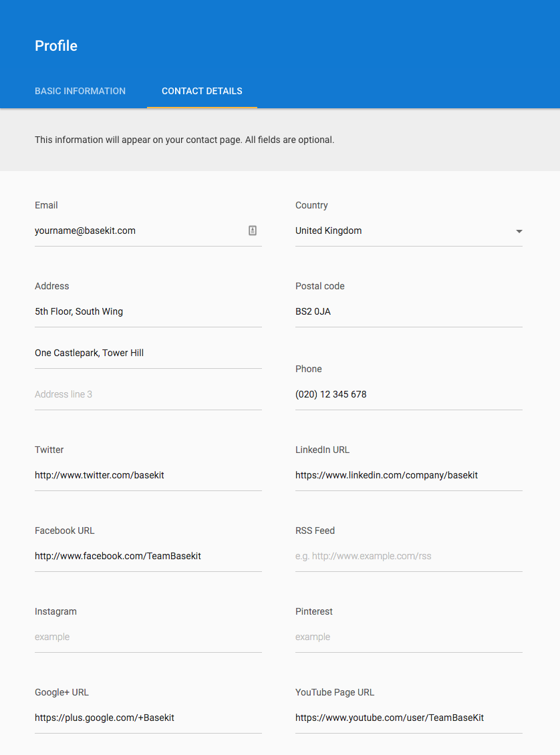
Task: Click the Profile page heading
Action: pos(56,45)
